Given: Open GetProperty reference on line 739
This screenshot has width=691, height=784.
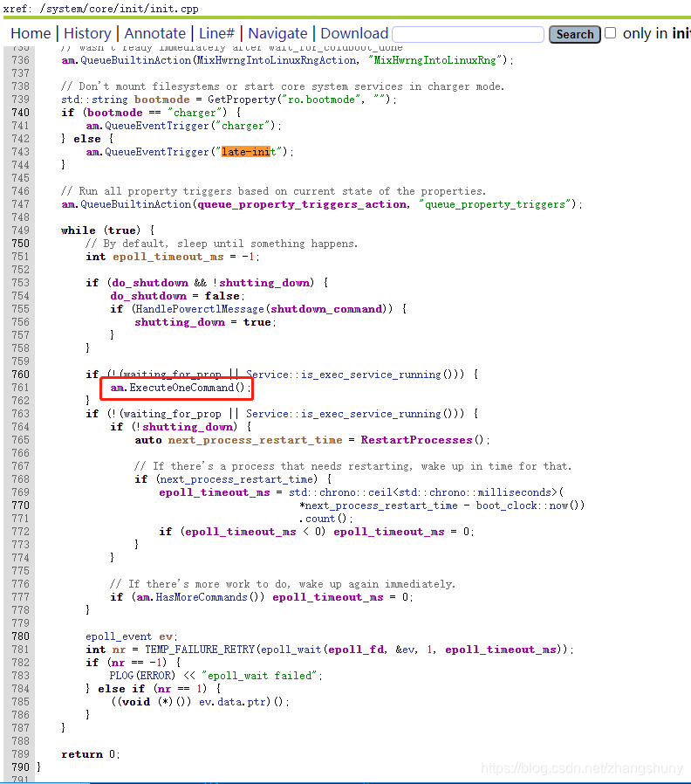Looking at the screenshot, I should 242,100.
